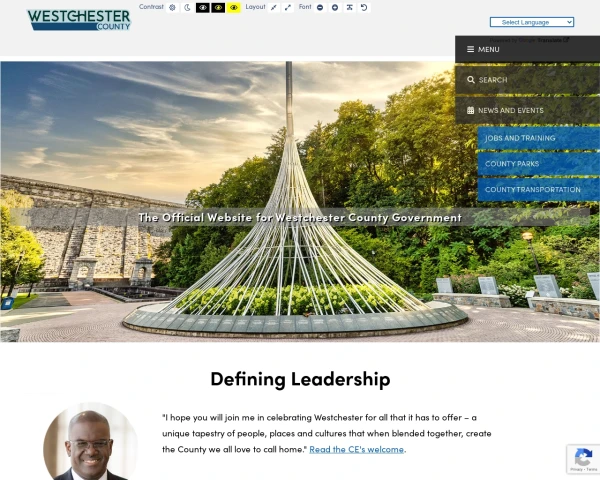
Task: Open the Select Language dropdown
Action: pyautogui.click(x=532, y=22)
